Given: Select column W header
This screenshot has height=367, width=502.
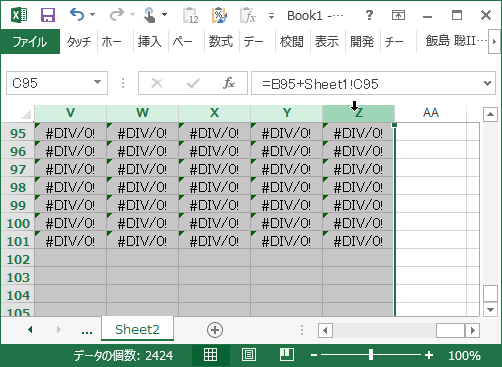Looking at the screenshot, I should (x=142, y=113).
